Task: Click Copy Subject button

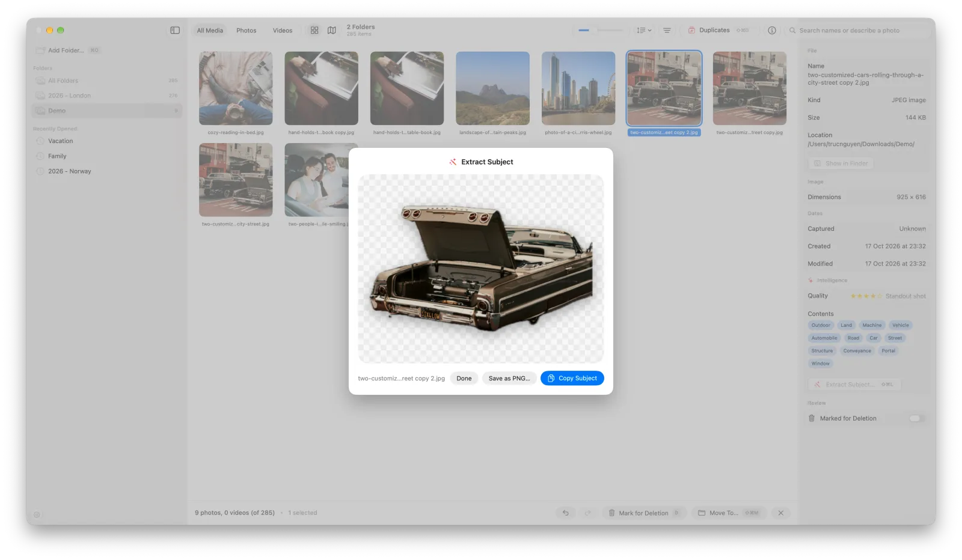Action: [x=572, y=379]
